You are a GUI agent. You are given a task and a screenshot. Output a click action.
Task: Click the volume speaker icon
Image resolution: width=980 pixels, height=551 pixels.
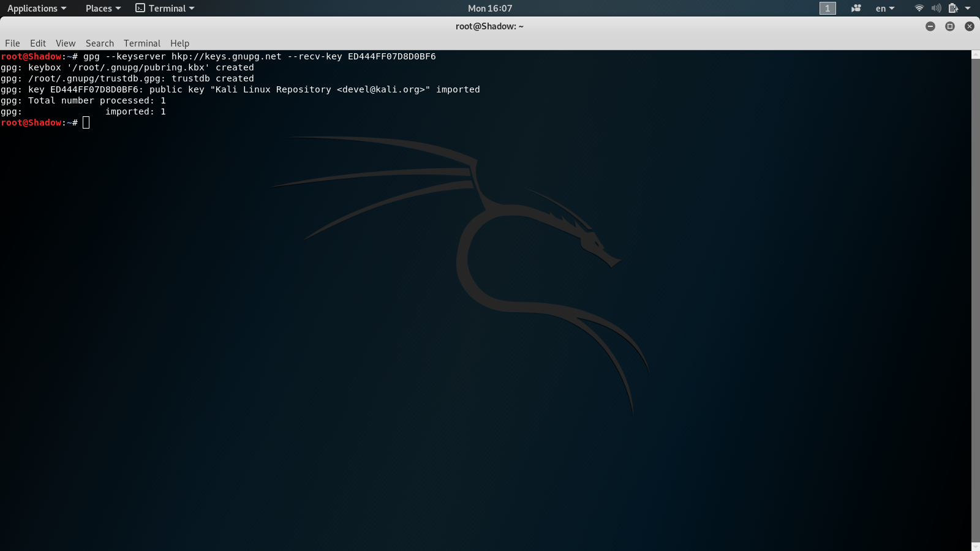pyautogui.click(x=936, y=8)
